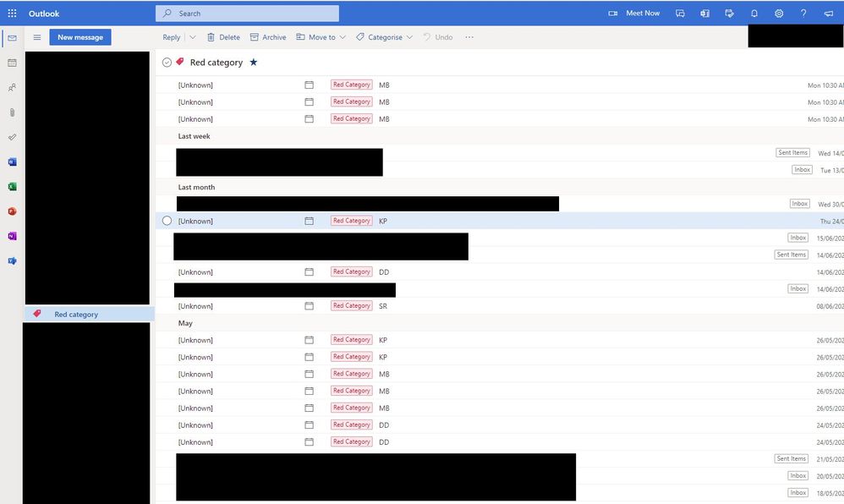Click the New message button
The height and width of the screenshot is (504, 844).
(x=80, y=37)
